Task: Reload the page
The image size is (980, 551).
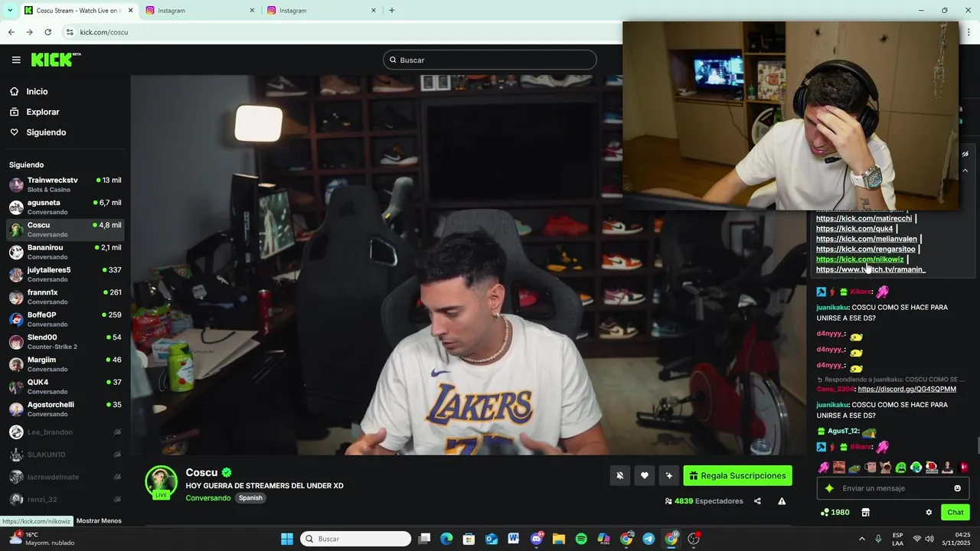Action: (47, 32)
